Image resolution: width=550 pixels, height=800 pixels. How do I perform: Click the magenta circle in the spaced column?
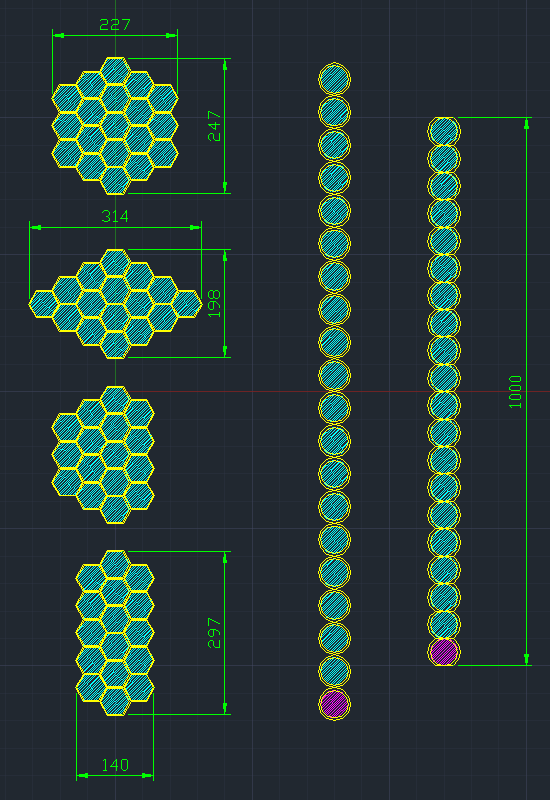[x=335, y=704]
